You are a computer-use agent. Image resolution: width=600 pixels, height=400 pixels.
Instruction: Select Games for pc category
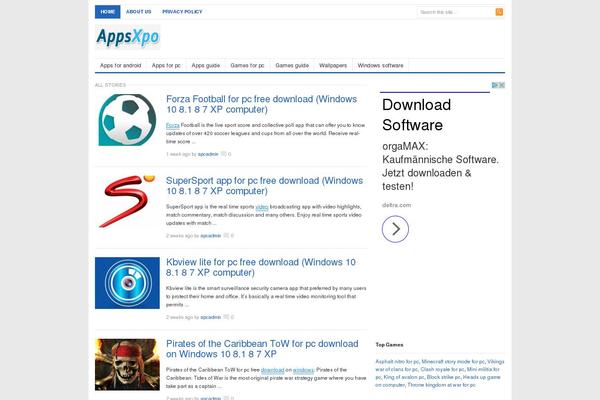pos(247,65)
